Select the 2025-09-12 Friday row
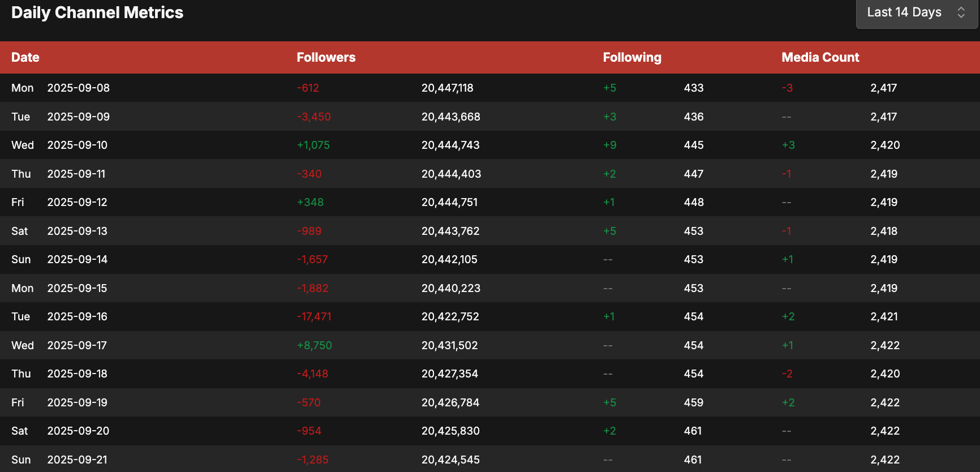 (77, 202)
